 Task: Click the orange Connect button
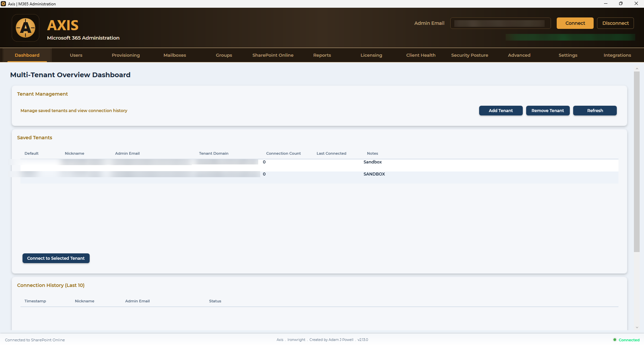point(575,23)
